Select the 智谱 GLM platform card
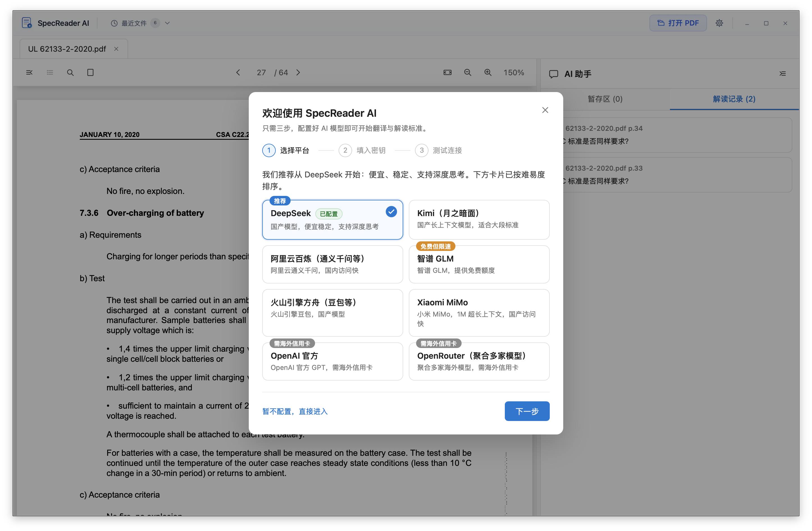 coord(479,264)
